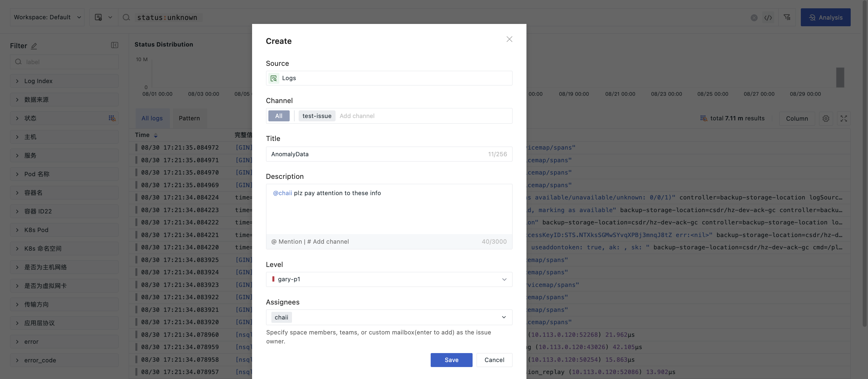Expand the Log Index filter group
The width and height of the screenshot is (868, 379).
pos(64,81)
